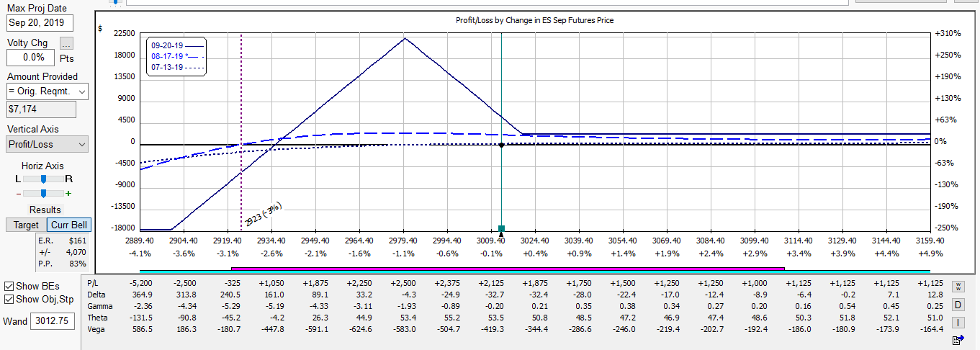Click the Vega value -164.4
The width and height of the screenshot is (980, 350).
pos(929,329)
